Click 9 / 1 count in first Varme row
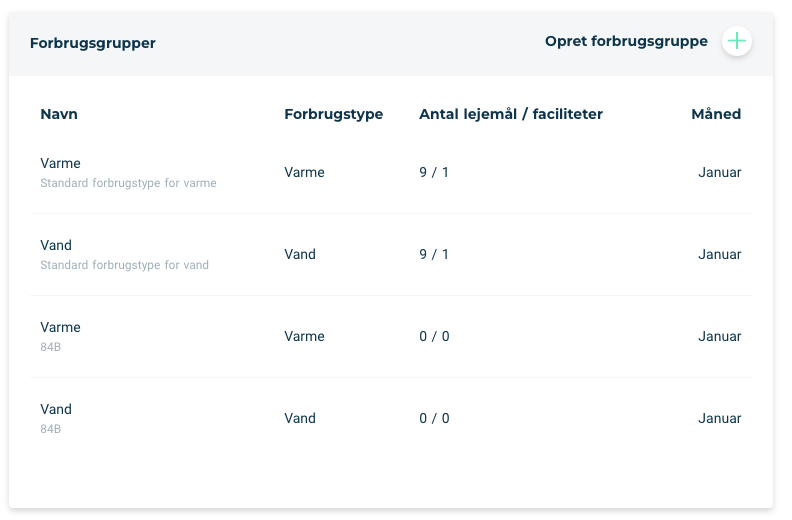 click(434, 172)
